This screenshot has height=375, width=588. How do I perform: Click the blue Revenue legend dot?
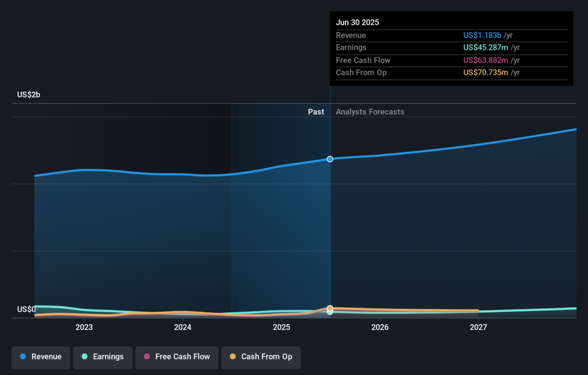coord(23,357)
